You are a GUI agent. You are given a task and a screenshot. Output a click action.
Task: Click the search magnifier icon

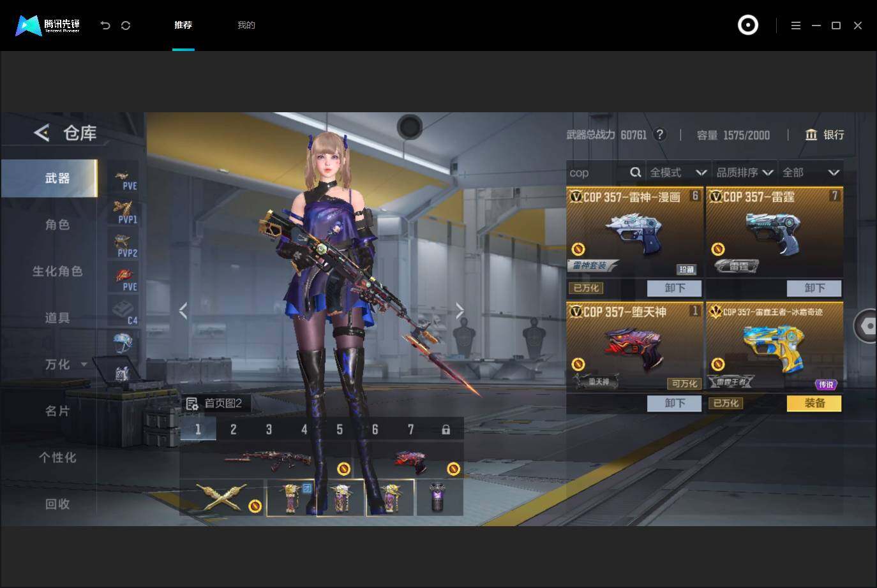click(636, 172)
